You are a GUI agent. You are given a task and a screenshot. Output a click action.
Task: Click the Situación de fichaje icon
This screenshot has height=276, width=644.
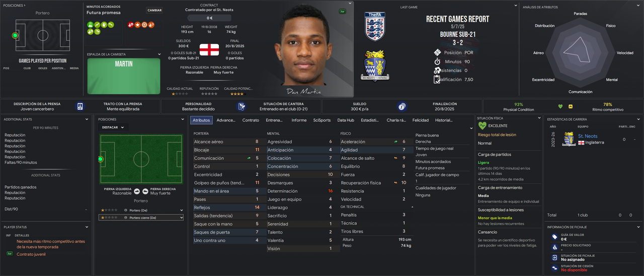(x=554, y=257)
